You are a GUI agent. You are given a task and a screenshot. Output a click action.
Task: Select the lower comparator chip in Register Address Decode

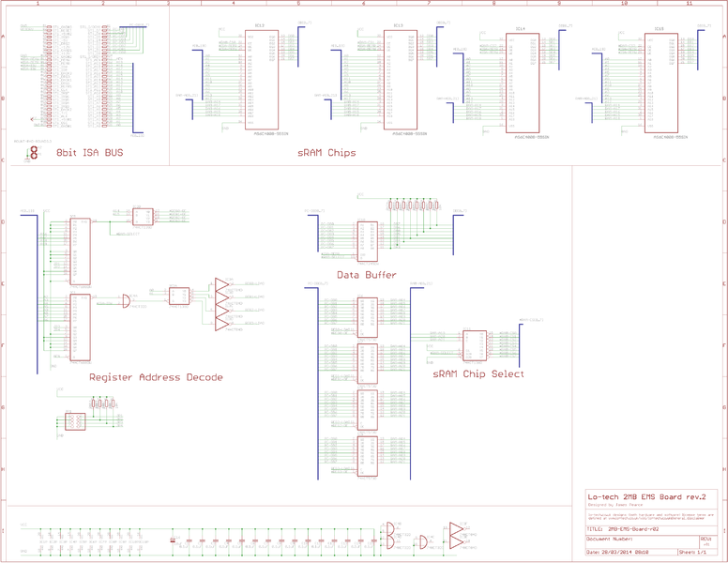pos(80,327)
